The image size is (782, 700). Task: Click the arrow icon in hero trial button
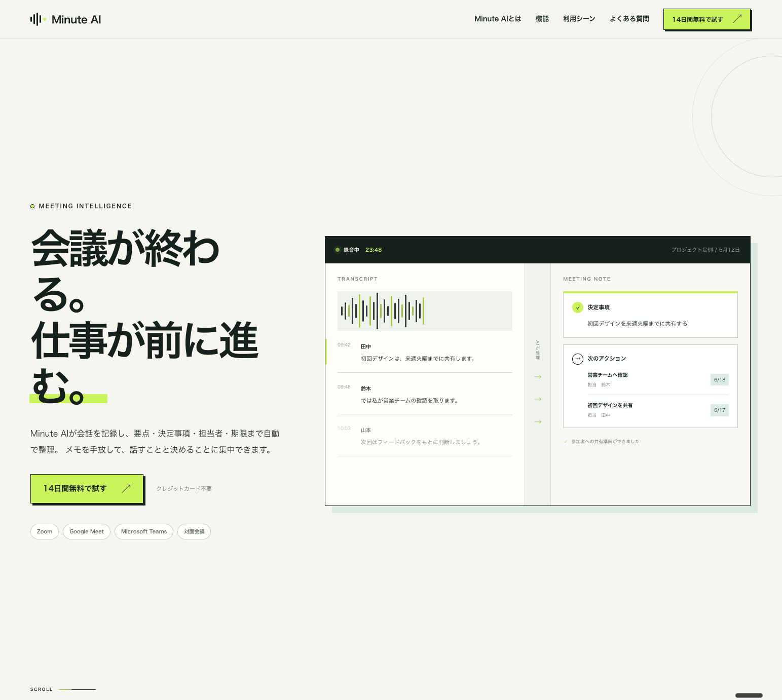click(126, 488)
